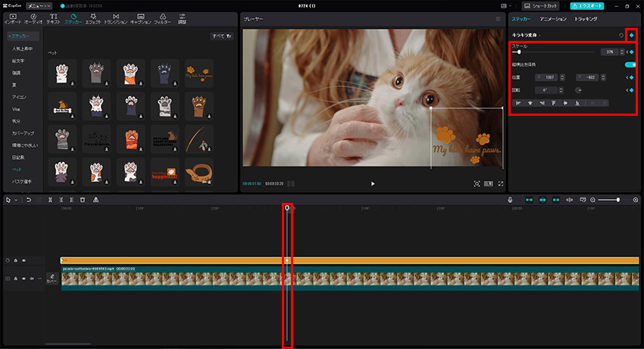Toggle the lock on the video track
The image size is (644, 349).
[15, 279]
